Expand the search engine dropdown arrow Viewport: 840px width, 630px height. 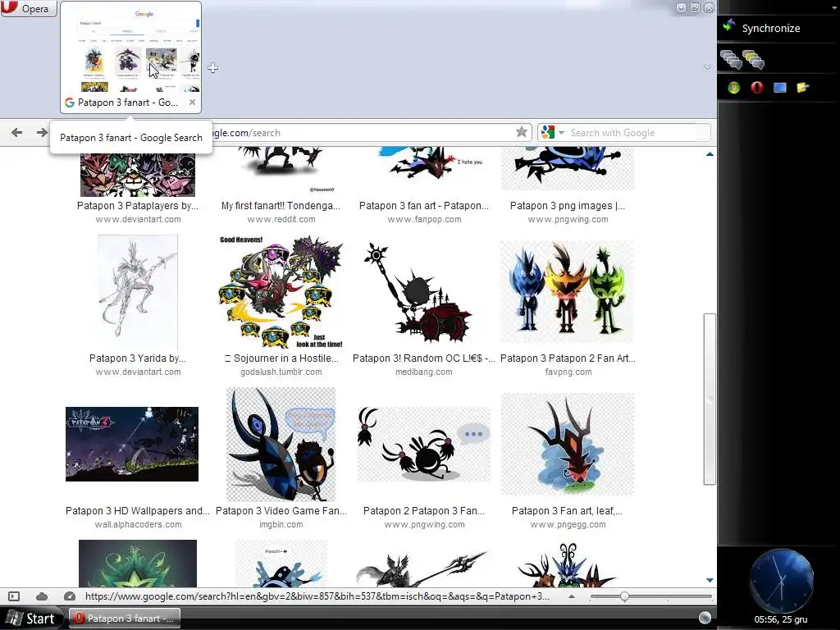(561, 132)
